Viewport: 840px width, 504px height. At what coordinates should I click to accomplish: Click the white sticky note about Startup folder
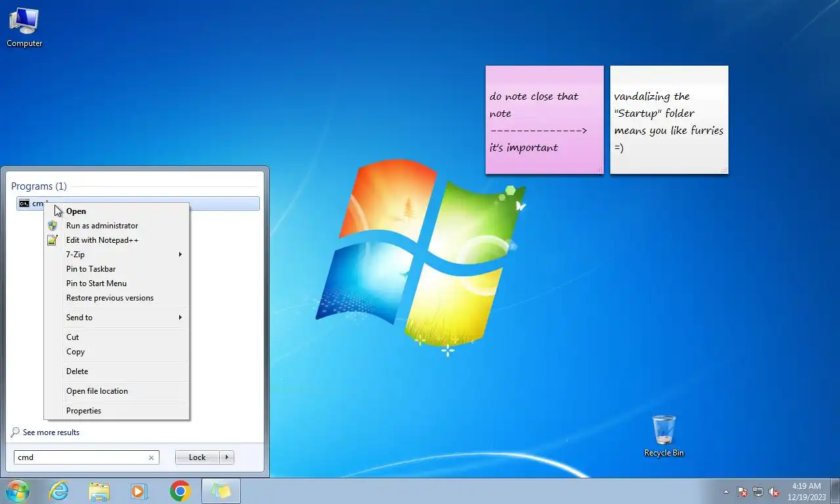pos(669,121)
